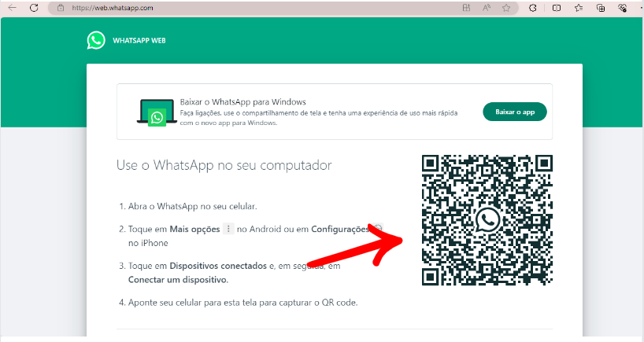This screenshot has height=342, width=644.
Task: Open the favorites list toolbar icon
Action: 579,7
